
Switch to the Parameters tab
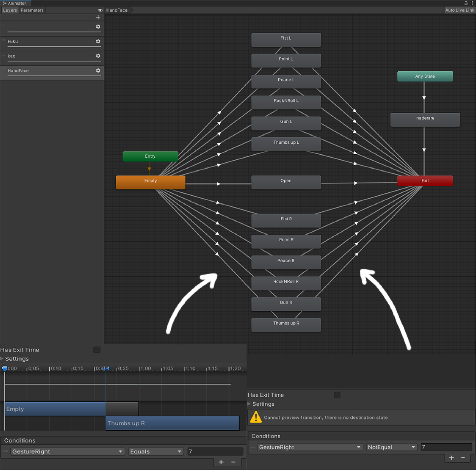click(32, 10)
